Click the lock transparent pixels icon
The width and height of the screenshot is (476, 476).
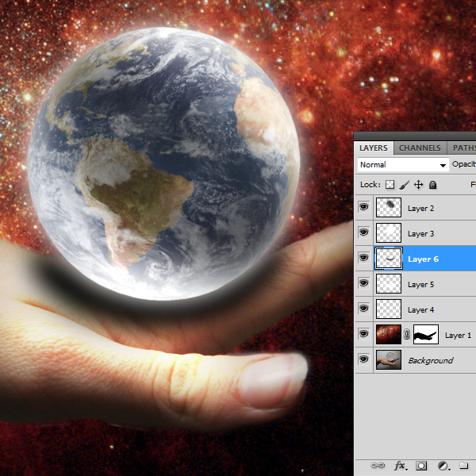(390, 185)
